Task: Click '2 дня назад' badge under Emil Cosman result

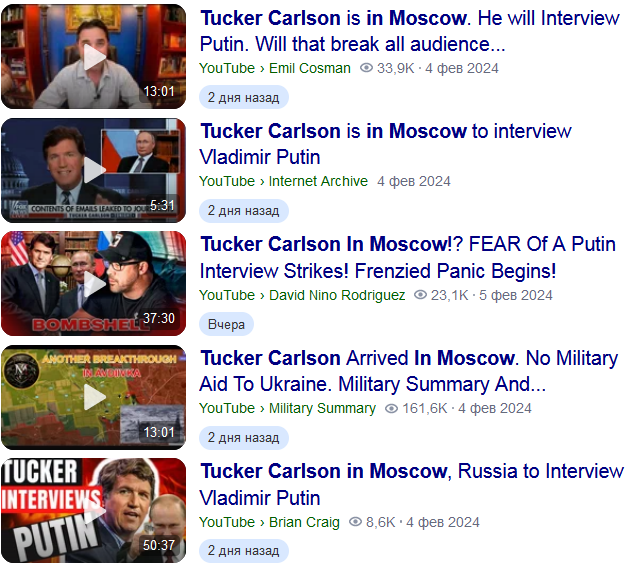Action: (244, 97)
